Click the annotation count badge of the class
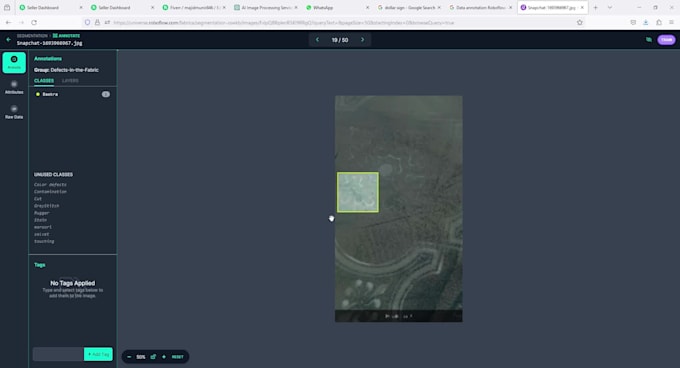The image size is (680, 368). [105, 94]
